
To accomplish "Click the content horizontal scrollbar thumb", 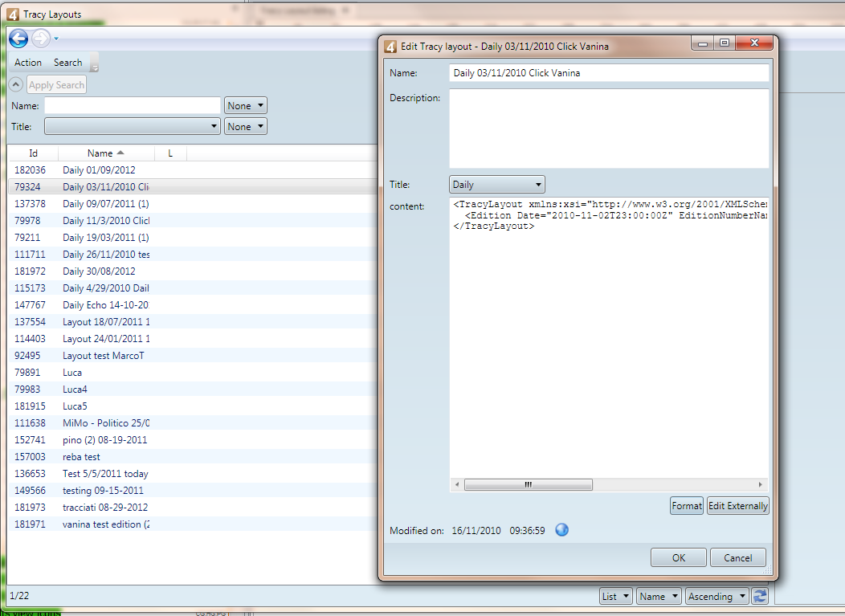I will coord(529,484).
